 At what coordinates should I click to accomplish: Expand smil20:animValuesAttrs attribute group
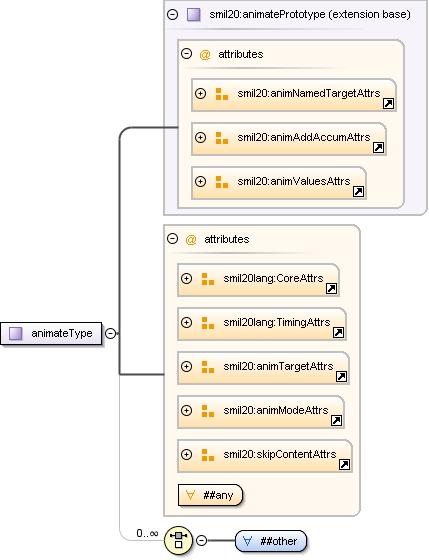coord(200,181)
